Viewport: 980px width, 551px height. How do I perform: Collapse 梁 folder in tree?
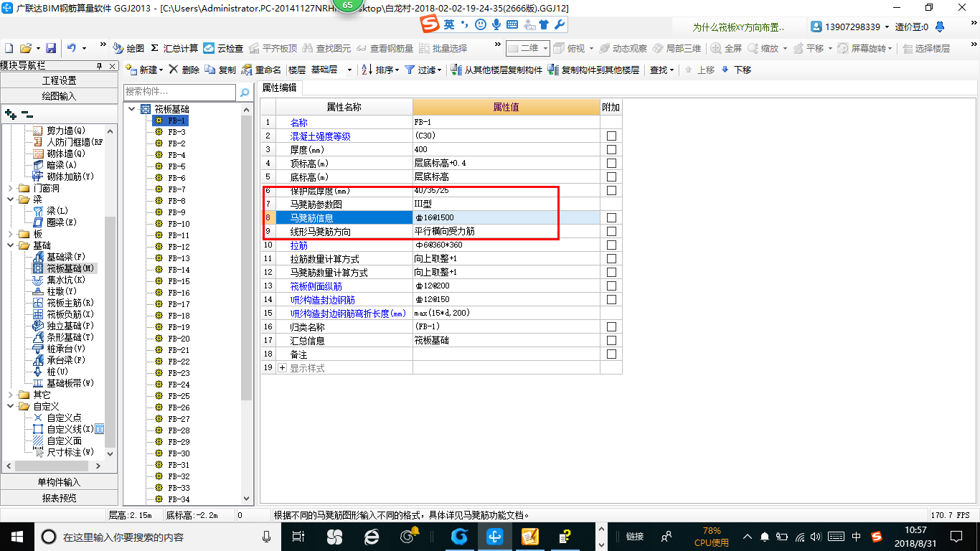[x=10, y=199]
